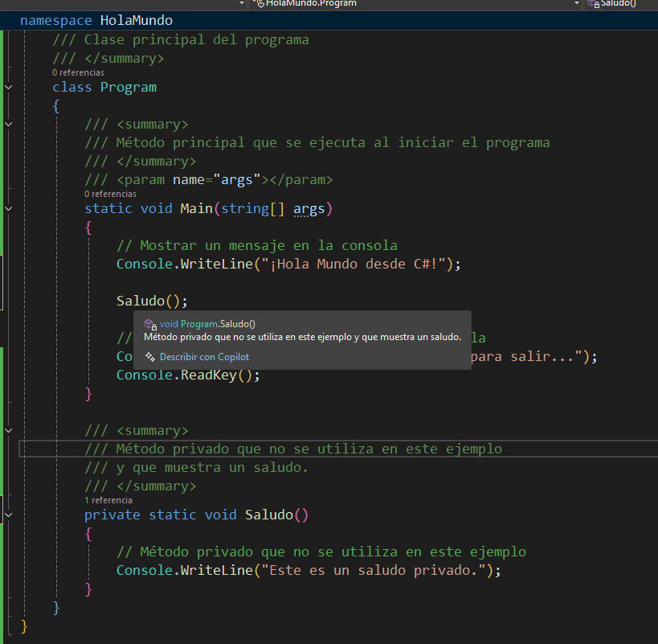Click the Console.ReadKey(); line
The image size is (658, 644).
pos(188,375)
